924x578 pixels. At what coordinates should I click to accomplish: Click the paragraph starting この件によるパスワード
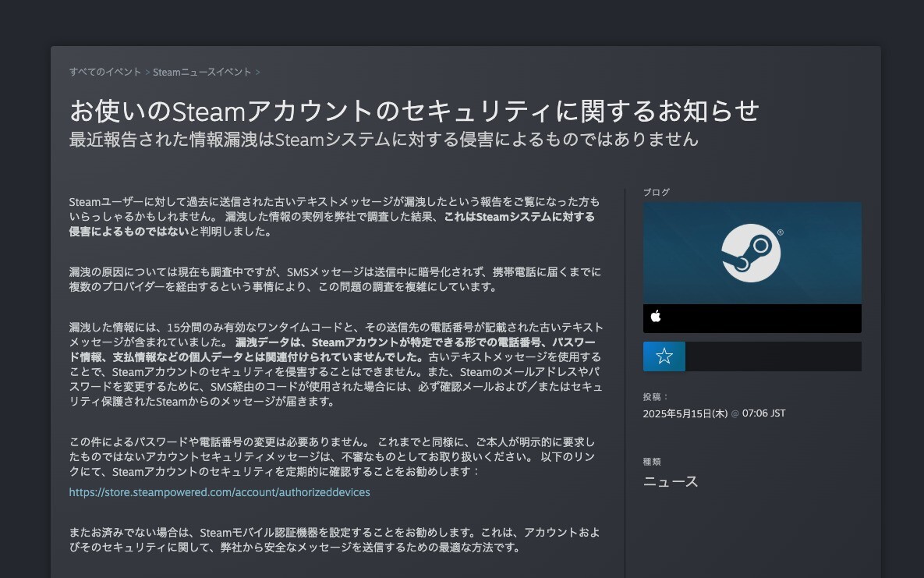click(331, 456)
